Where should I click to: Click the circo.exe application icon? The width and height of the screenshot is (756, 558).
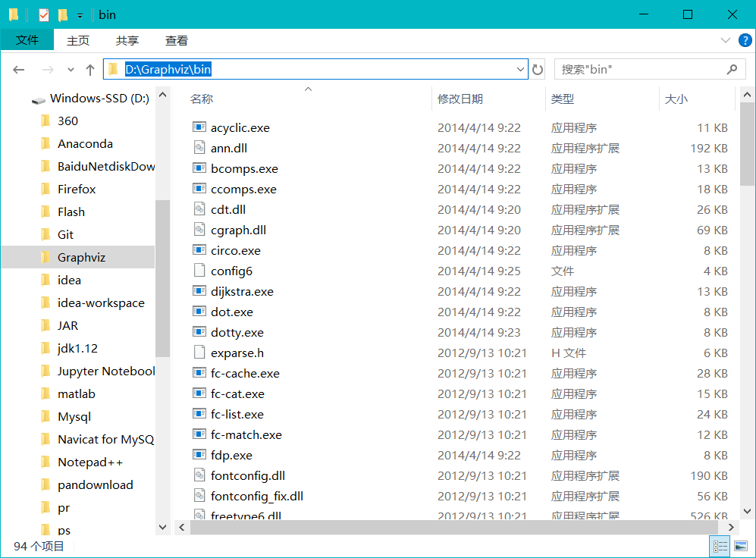pyautogui.click(x=199, y=249)
